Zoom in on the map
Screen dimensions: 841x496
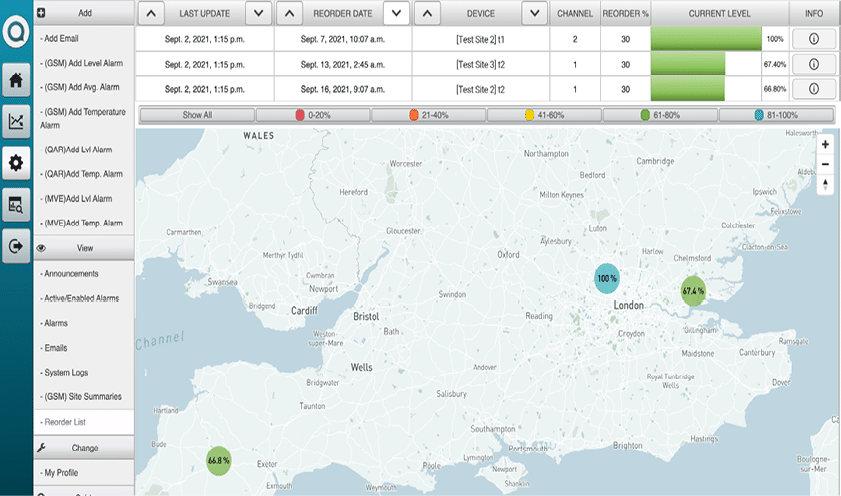click(825, 144)
